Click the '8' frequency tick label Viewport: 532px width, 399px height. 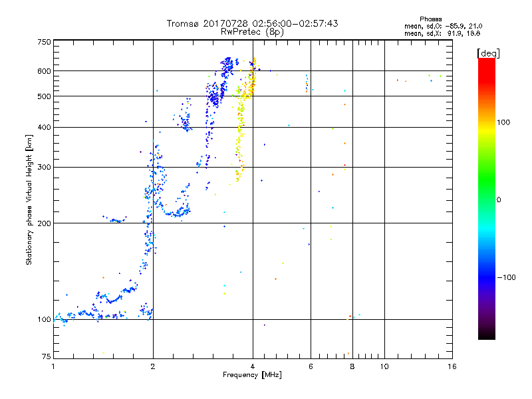click(352, 366)
